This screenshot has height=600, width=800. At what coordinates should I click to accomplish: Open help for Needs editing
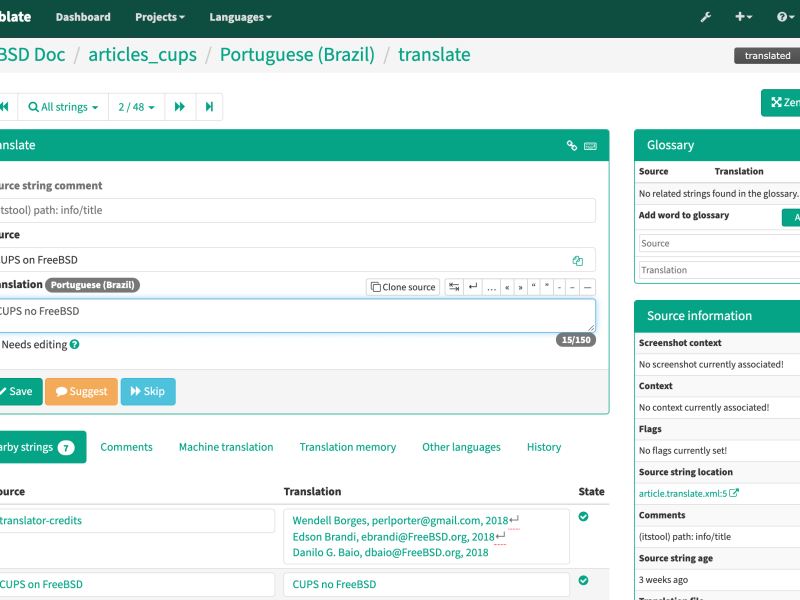(x=74, y=344)
